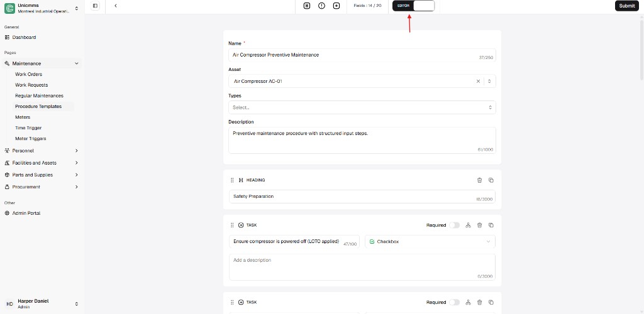Edit the Safety Preparation heading text
644x314 pixels.
pos(362,197)
